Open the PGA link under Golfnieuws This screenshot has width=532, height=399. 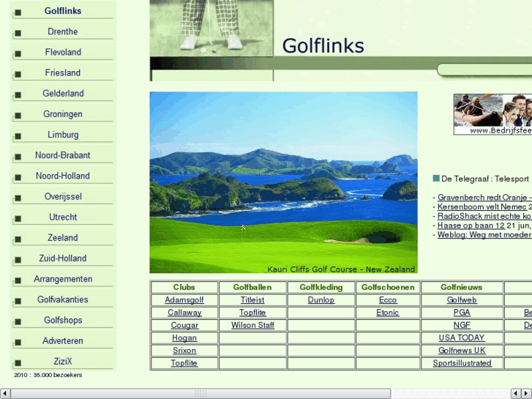click(x=462, y=313)
